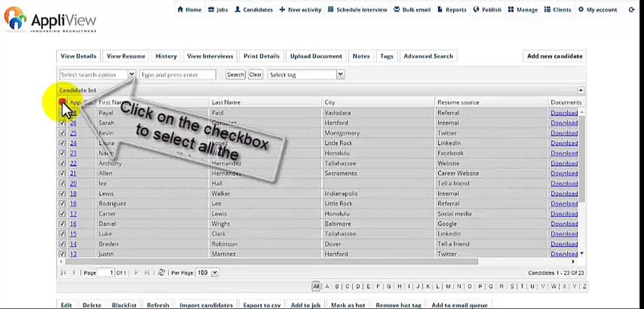Click right arrow of horizontal scrollbar

[573, 261]
